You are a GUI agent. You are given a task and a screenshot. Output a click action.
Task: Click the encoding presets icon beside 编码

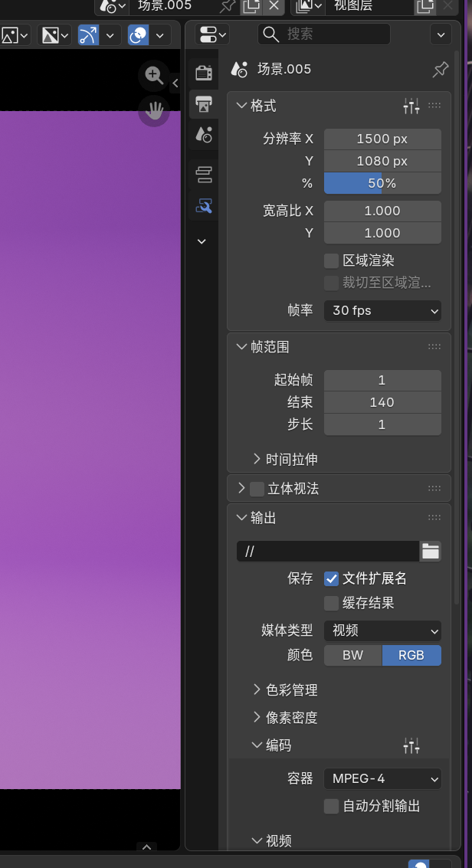(411, 745)
